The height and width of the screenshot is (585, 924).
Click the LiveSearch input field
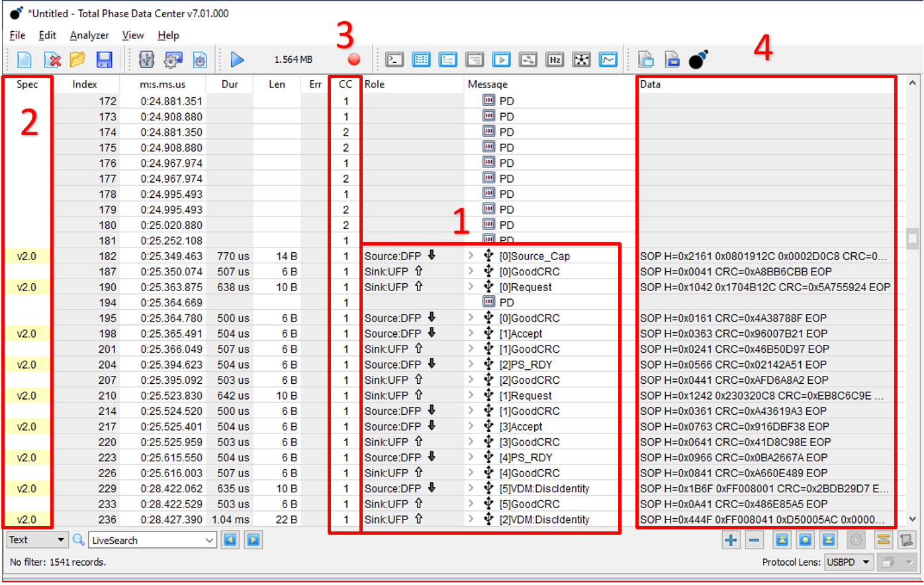coord(152,540)
